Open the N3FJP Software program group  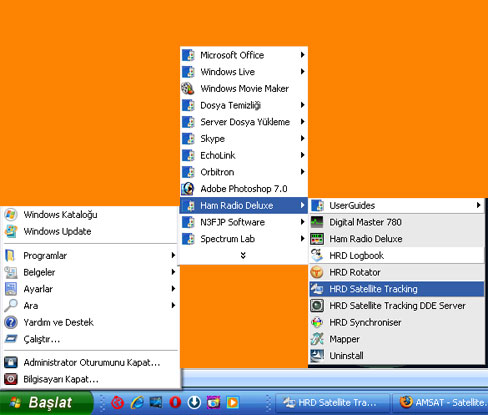point(244,222)
